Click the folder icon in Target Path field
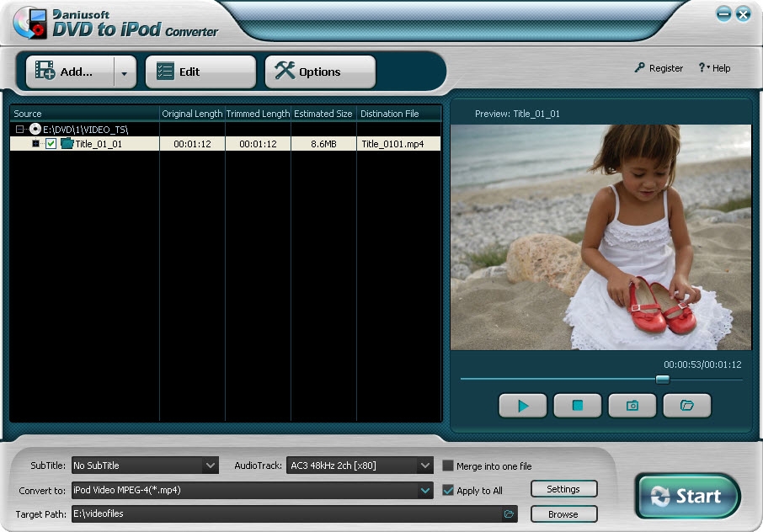The image size is (763, 532). click(509, 513)
